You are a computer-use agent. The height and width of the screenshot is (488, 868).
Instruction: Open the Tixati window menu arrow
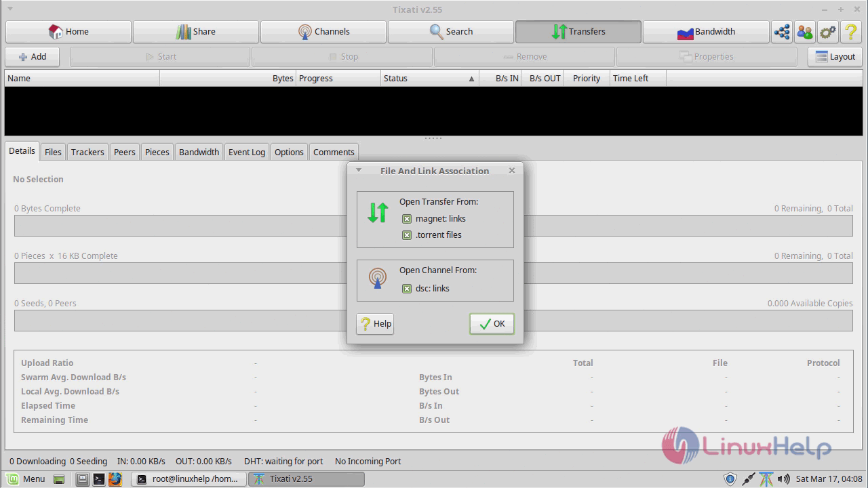[10, 9]
